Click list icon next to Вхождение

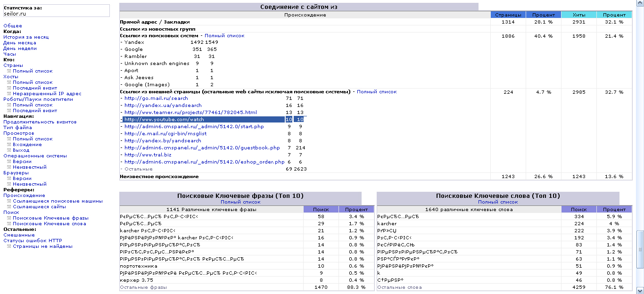coord(9,145)
